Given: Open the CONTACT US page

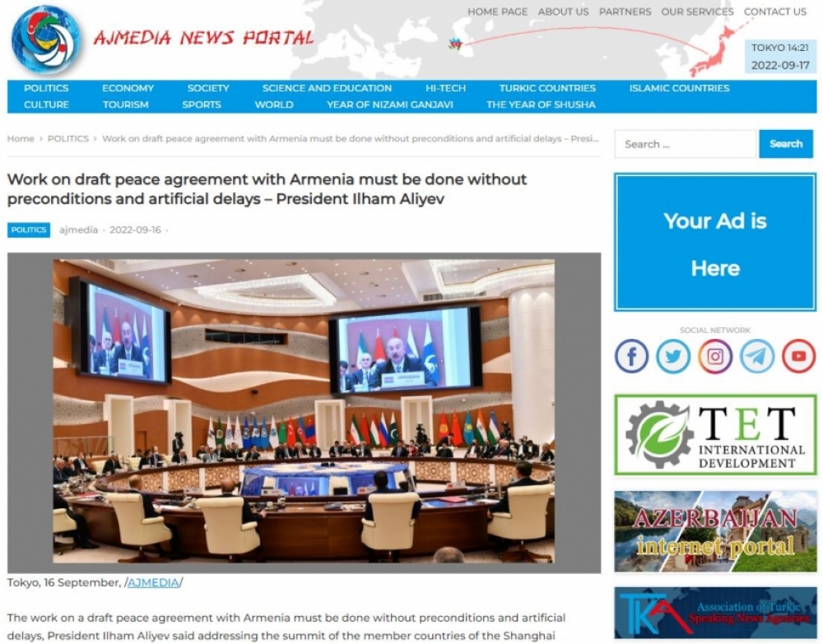Looking at the screenshot, I should 774,12.
